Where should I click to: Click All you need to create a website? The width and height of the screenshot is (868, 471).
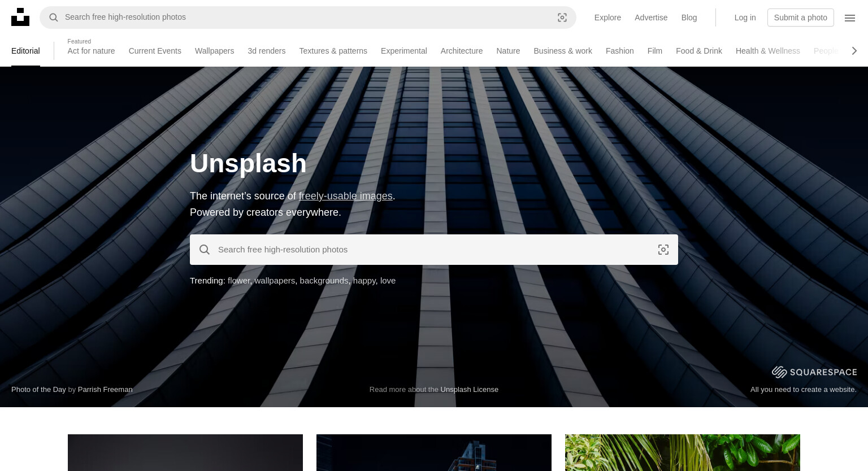click(x=804, y=389)
